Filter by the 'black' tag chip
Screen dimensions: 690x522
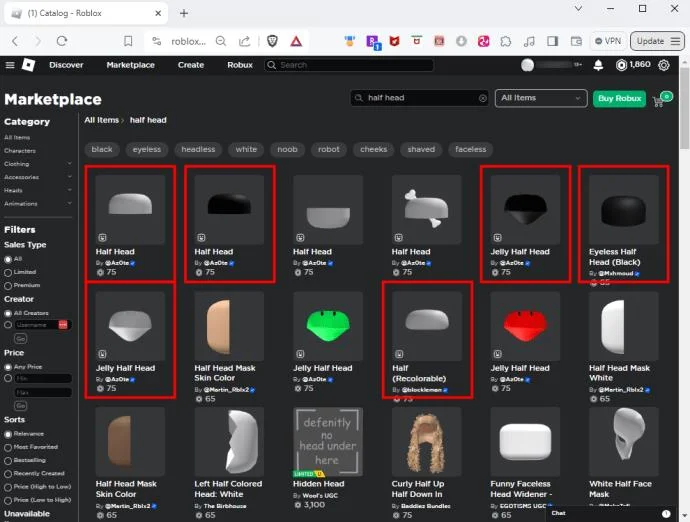pos(102,150)
